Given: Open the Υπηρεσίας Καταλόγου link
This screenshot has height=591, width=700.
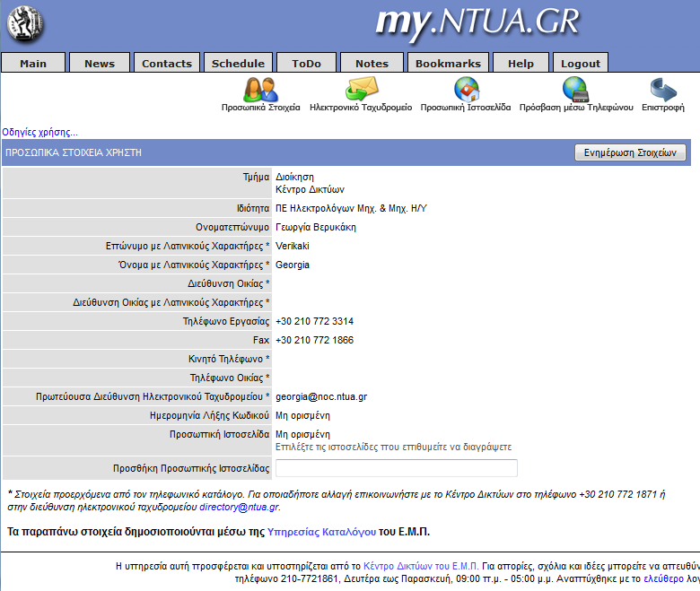Looking at the screenshot, I should point(321,532).
